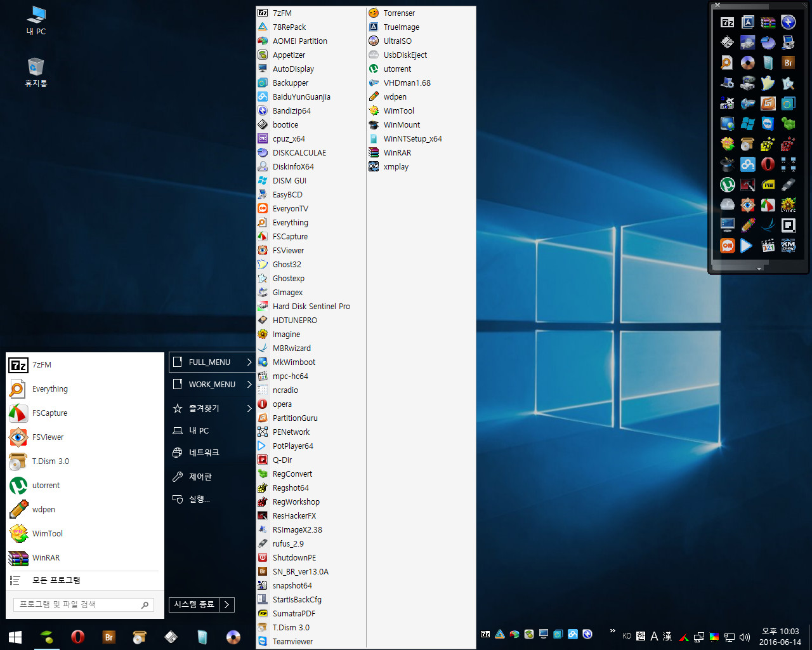Click the search magnifier in start search box
Viewport: 812px width, 650px height.
[145, 605]
